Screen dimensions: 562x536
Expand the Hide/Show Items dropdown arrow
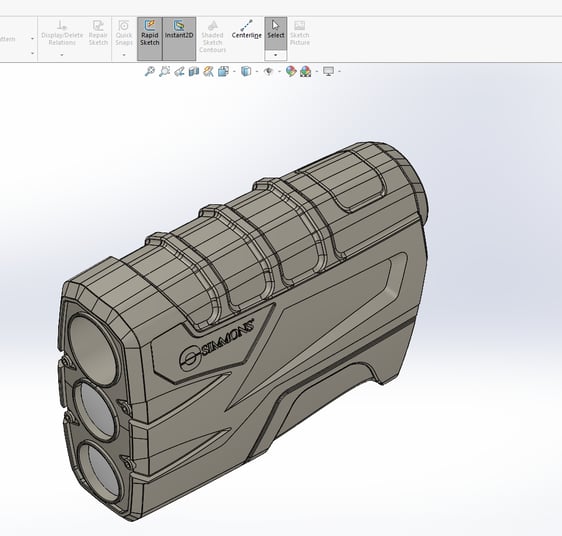tap(279, 71)
